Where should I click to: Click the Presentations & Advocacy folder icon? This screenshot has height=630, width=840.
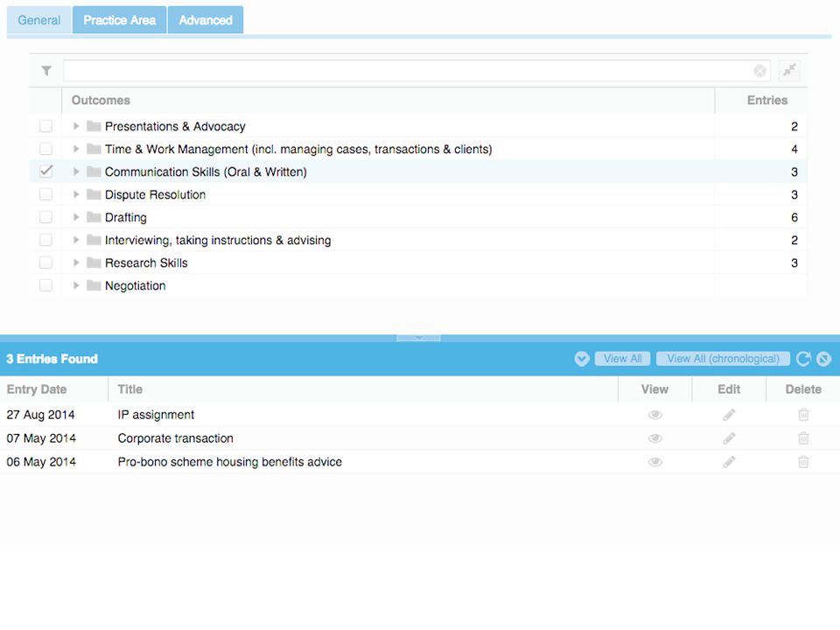click(x=94, y=126)
